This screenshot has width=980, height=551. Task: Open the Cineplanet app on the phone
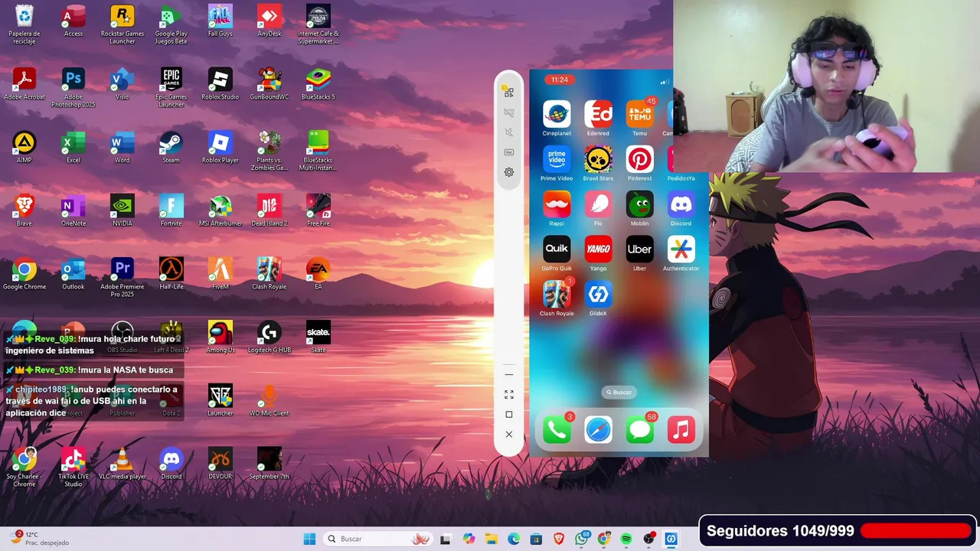557,114
